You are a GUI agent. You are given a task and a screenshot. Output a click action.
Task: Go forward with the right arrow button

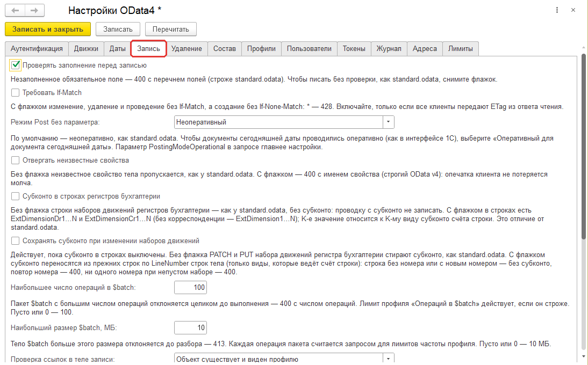[x=34, y=11]
